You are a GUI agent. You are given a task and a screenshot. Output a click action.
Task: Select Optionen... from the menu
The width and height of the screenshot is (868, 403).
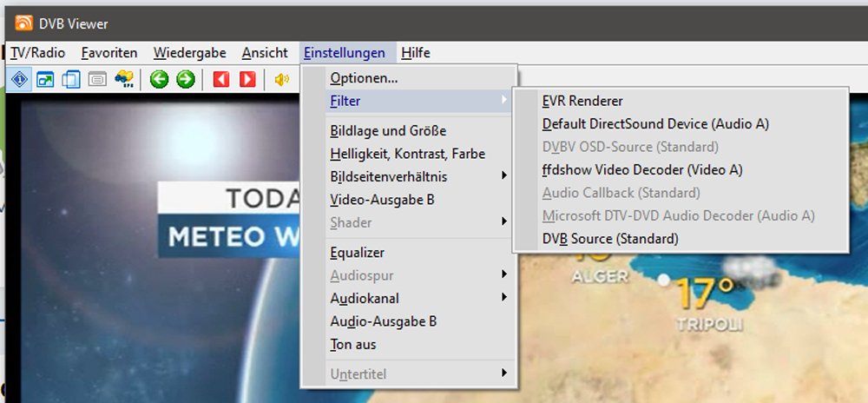point(410,79)
